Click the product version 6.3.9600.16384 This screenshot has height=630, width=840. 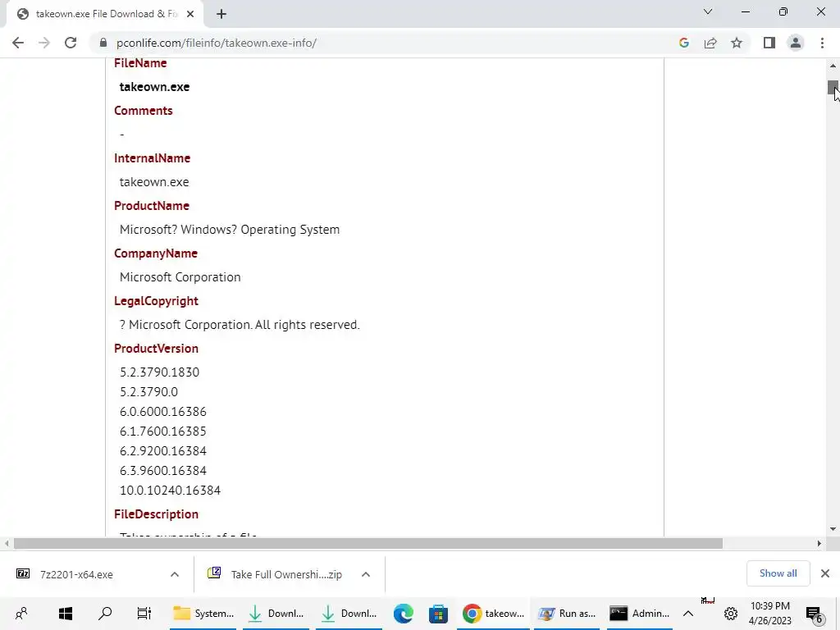(163, 471)
